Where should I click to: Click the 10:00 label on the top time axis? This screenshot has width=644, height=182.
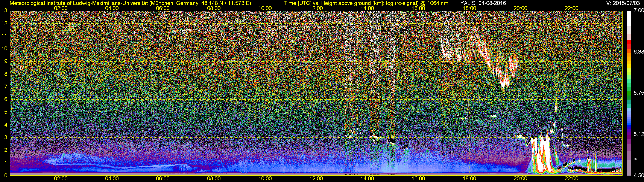[265, 8]
